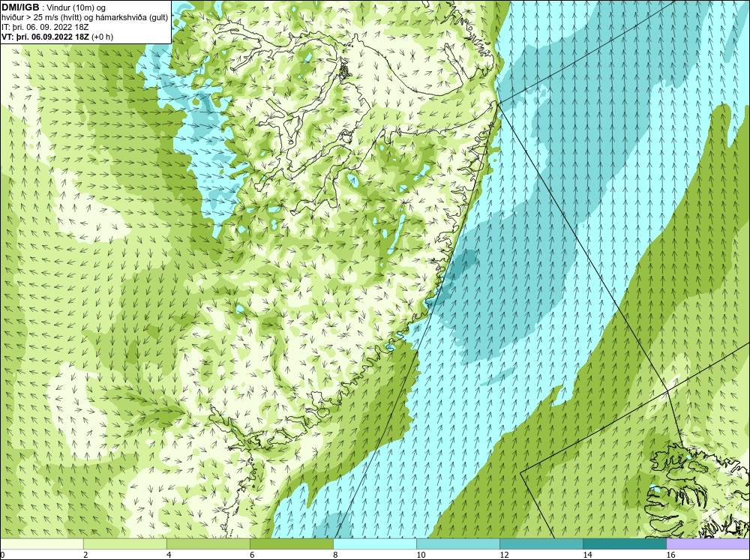Click the 'hviður > 25 m/s' description line

pos(85,17)
